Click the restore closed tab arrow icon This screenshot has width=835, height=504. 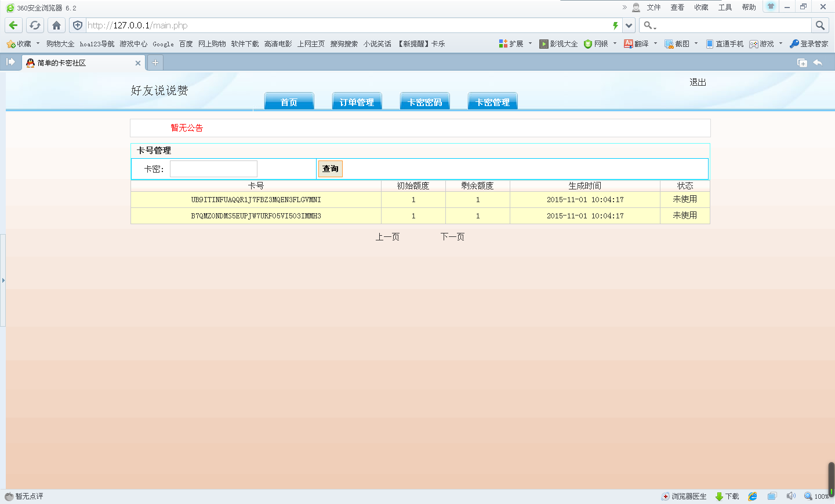(x=818, y=63)
